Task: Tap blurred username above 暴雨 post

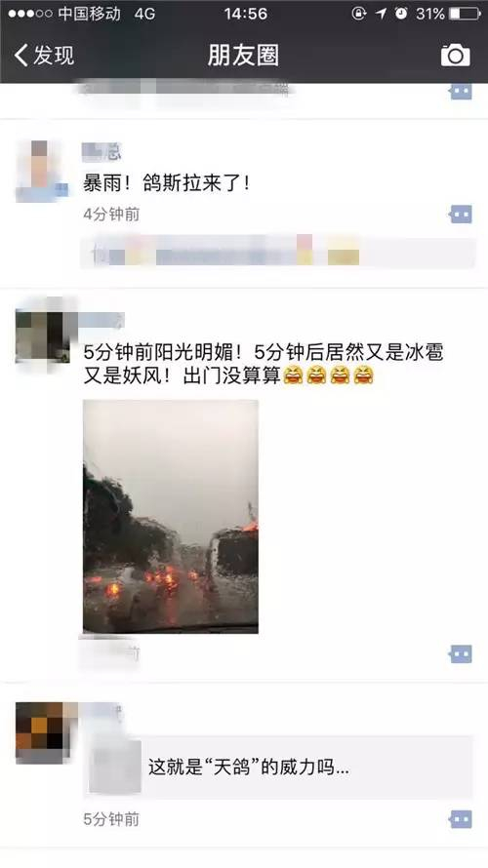Action: pyautogui.click(x=102, y=152)
